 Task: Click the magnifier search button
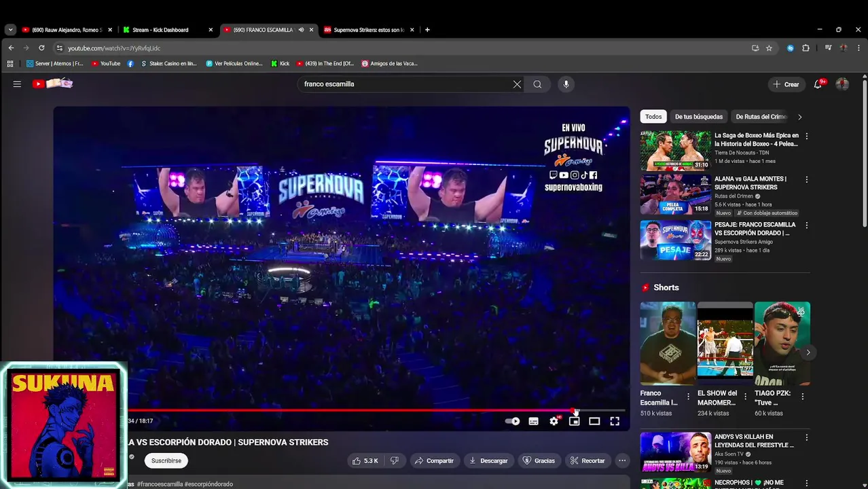pos(537,84)
